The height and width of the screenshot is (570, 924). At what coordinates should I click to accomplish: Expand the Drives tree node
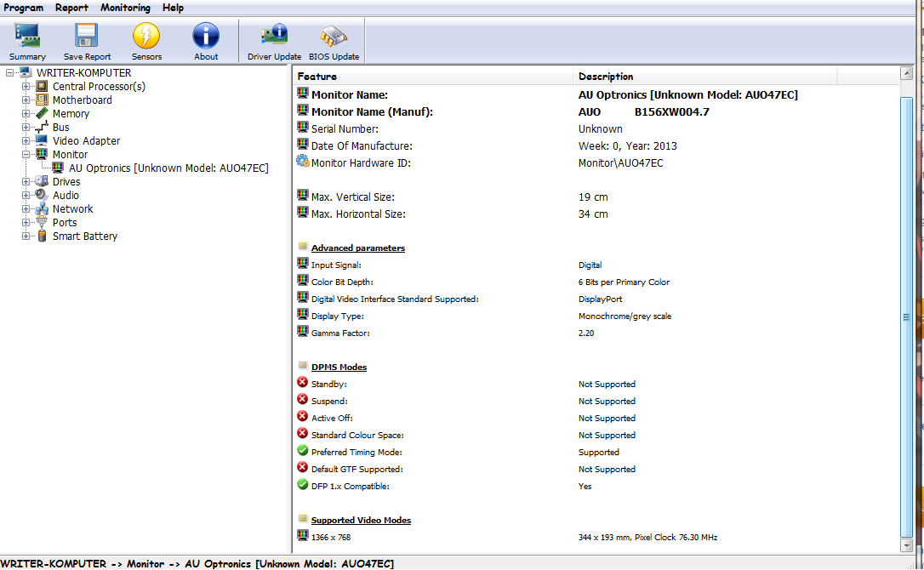tap(26, 182)
